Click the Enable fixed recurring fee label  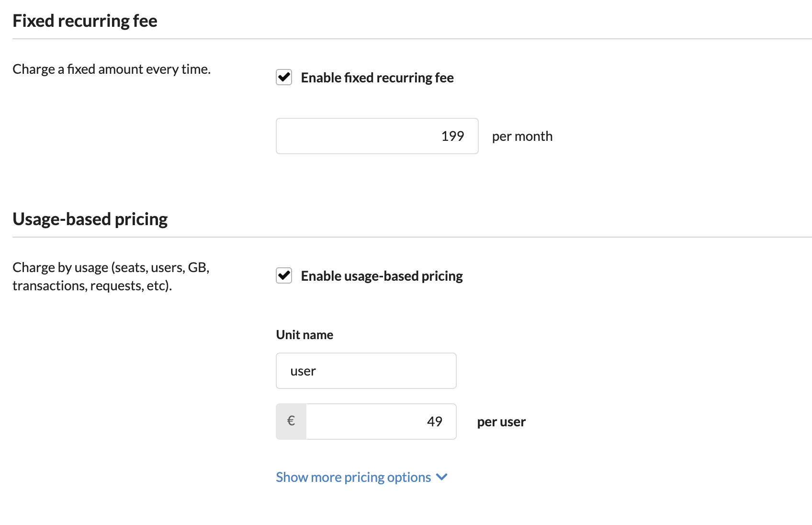point(377,78)
